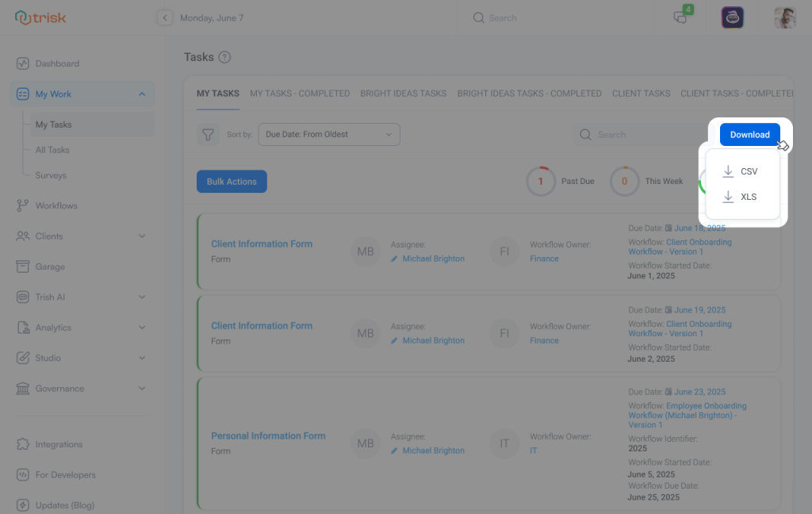
Task: Collapse the My Work section chevron
Action: click(x=142, y=94)
